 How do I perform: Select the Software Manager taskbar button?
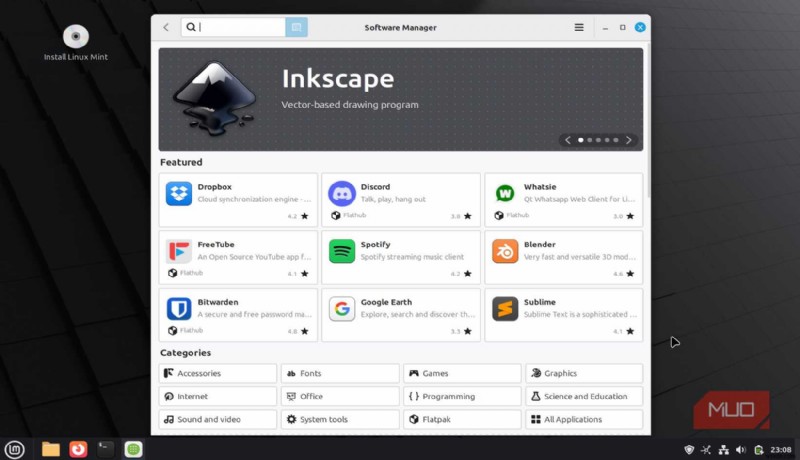click(133, 449)
